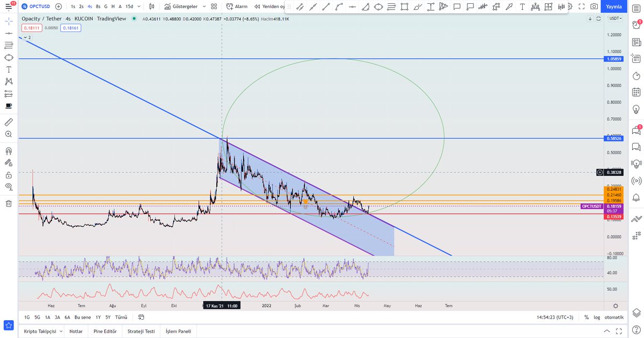Toggle percent scale

[587, 318]
